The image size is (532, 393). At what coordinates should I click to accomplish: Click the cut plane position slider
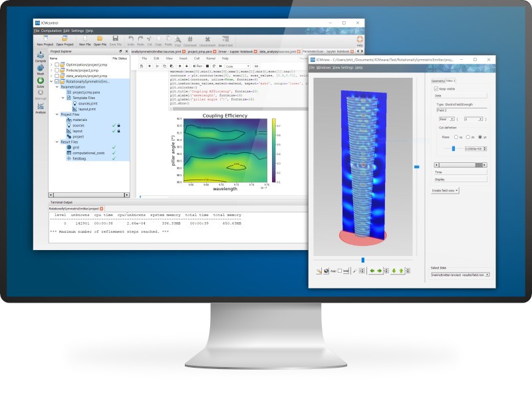[454, 148]
